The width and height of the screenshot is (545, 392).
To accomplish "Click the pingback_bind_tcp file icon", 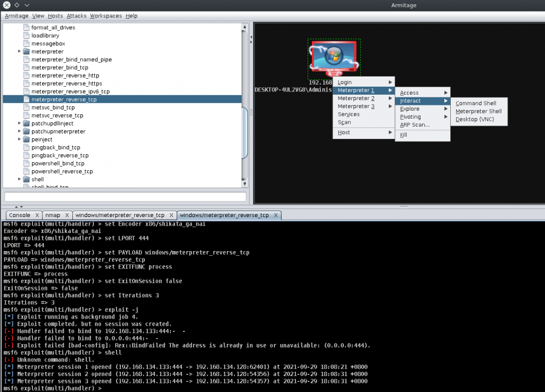I will (27, 147).
